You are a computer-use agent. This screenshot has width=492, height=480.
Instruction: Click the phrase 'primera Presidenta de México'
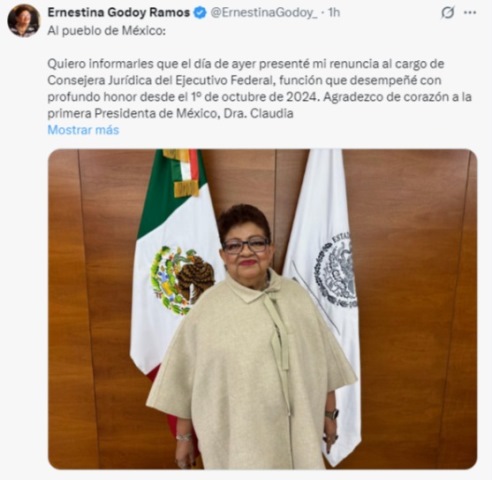tap(132, 114)
